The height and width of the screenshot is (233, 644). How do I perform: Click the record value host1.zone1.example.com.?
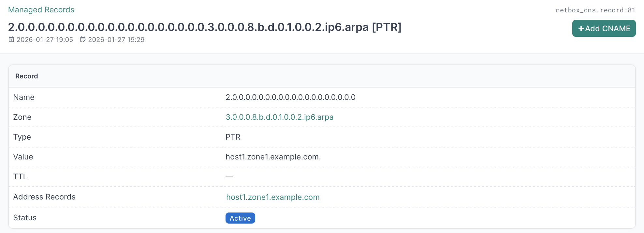coord(273,157)
